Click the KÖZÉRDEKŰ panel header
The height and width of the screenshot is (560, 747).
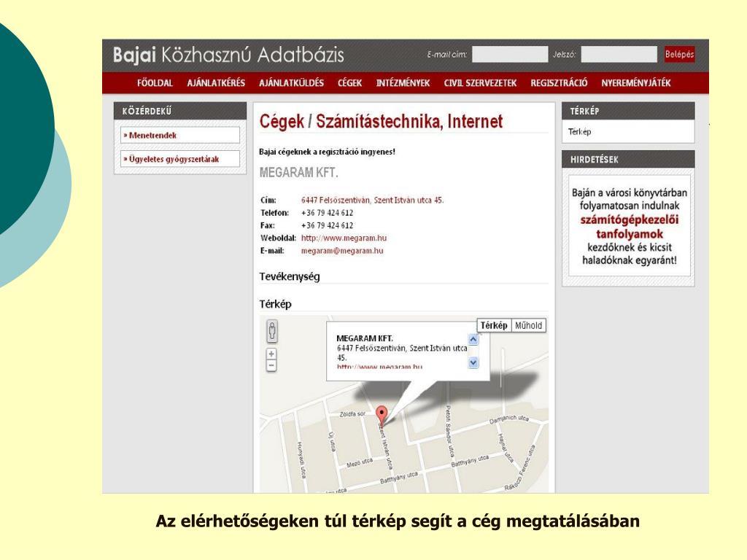tap(180, 111)
